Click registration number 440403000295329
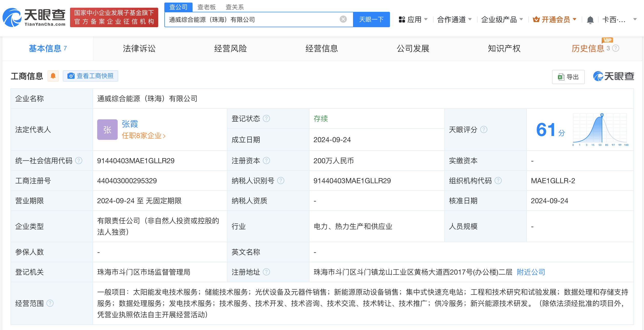This screenshot has height=330, width=644. tap(127, 181)
